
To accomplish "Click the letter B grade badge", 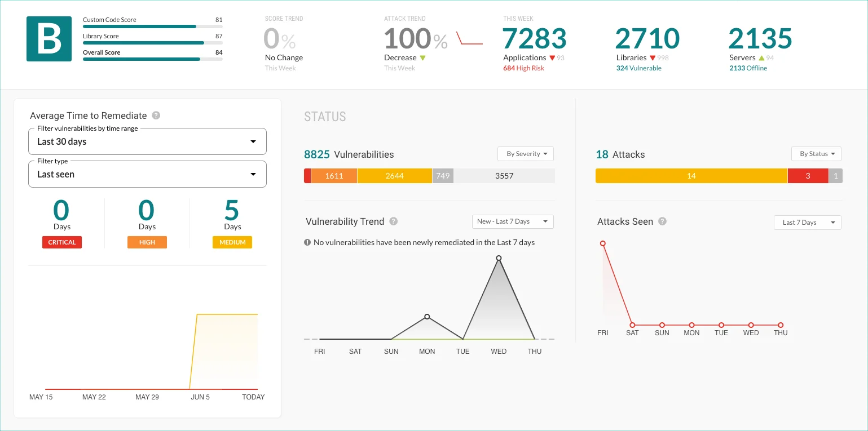I will 49,38.
